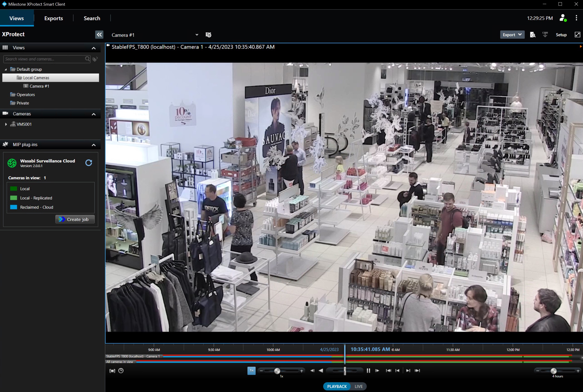Click the search icon in views panel

click(87, 59)
